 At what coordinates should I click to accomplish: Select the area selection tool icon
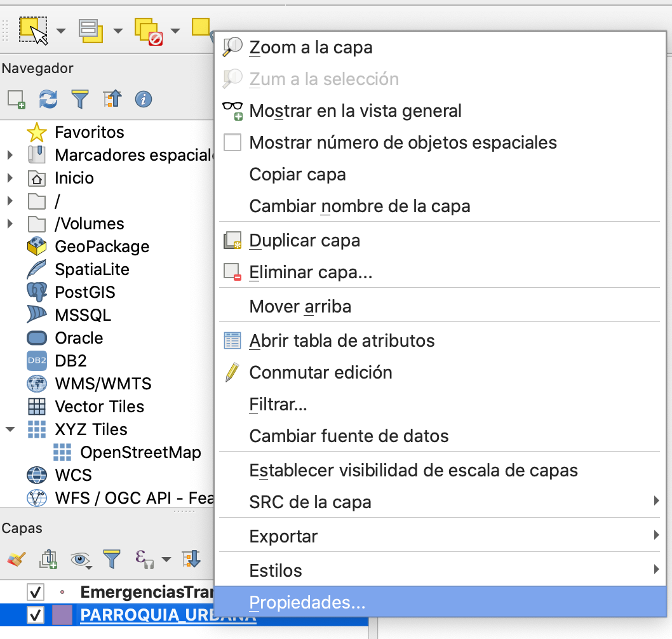point(33,29)
